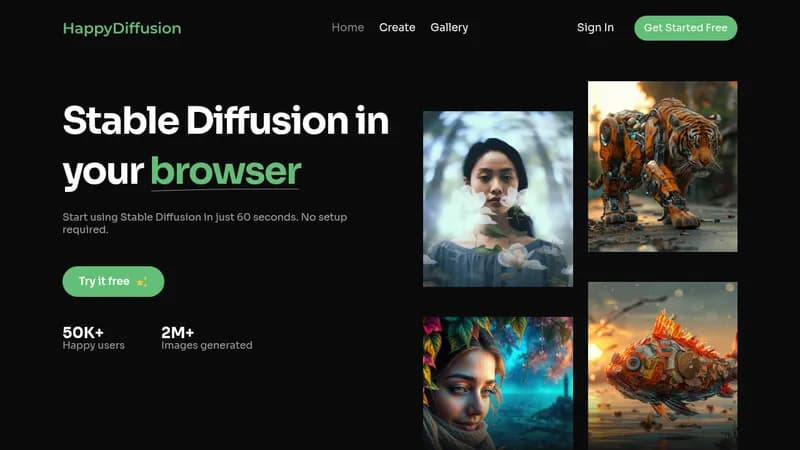Screen dimensions: 800x450
Task: Open the mechanical fish image
Action: click(663, 366)
